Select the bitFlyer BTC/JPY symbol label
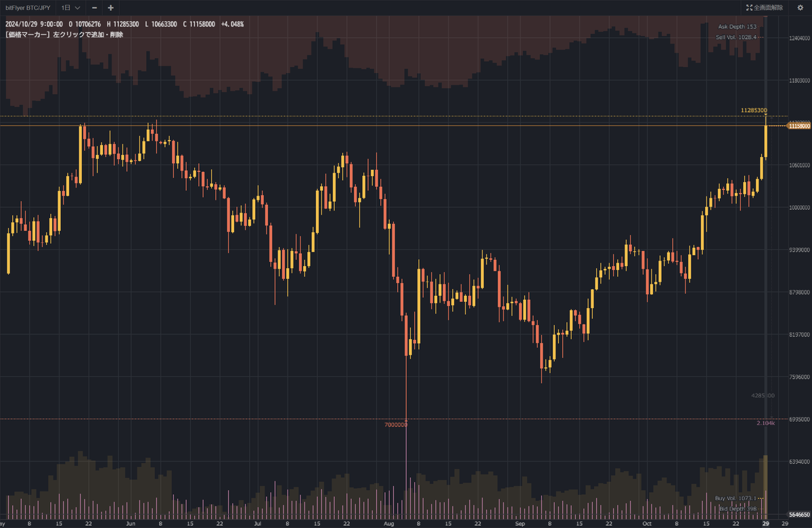The width and height of the screenshot is (812, 528). click(28, 8)
